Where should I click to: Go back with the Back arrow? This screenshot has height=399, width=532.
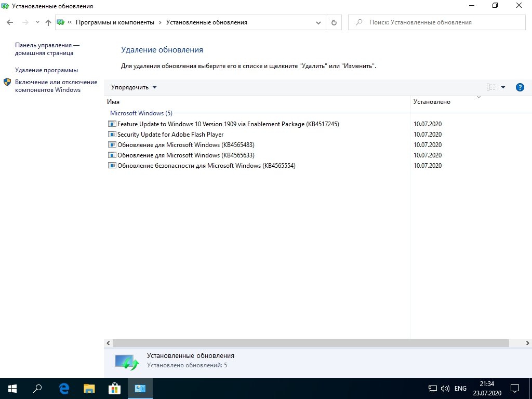point(10,22)
